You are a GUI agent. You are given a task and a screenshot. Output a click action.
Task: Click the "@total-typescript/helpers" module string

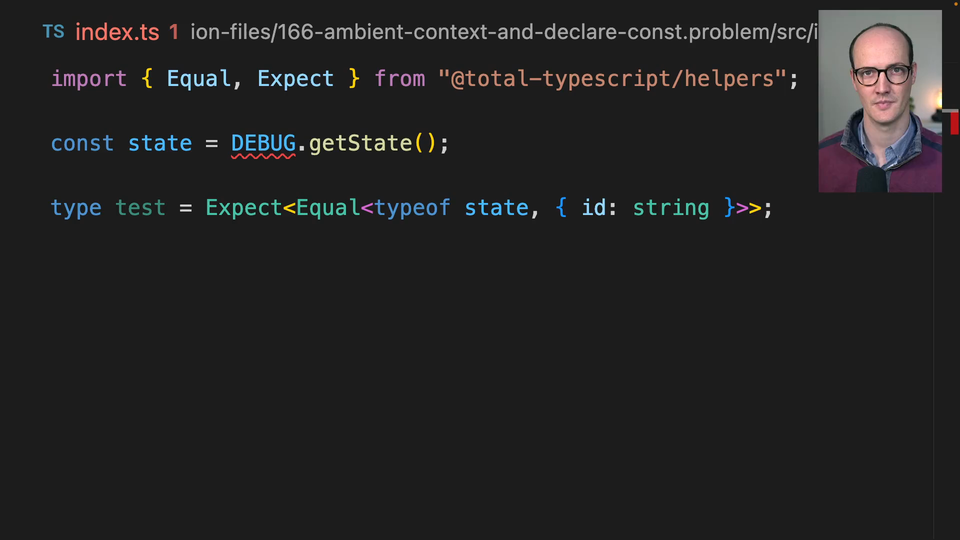coord(612,78)
